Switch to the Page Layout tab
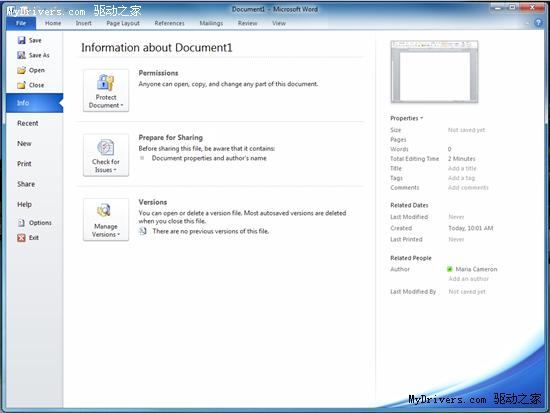This screenshot has height=413, width=550. click(x=123, y=23)
